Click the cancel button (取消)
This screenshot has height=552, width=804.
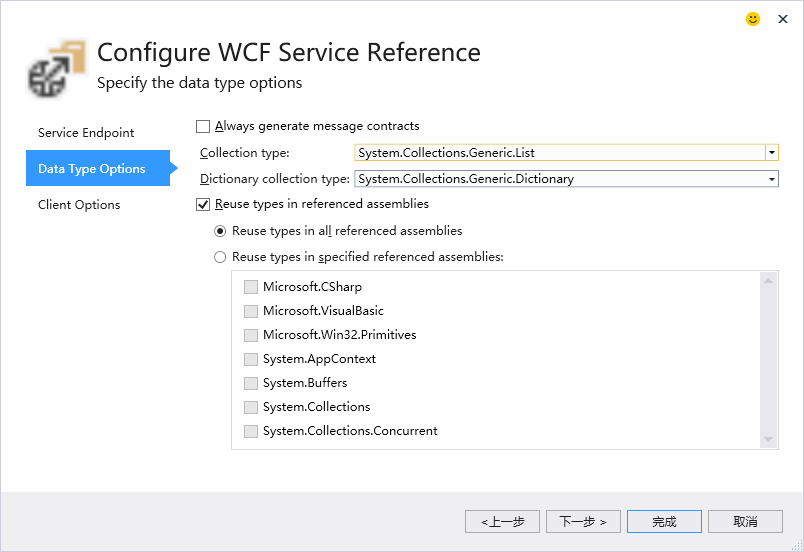[745, 522]
